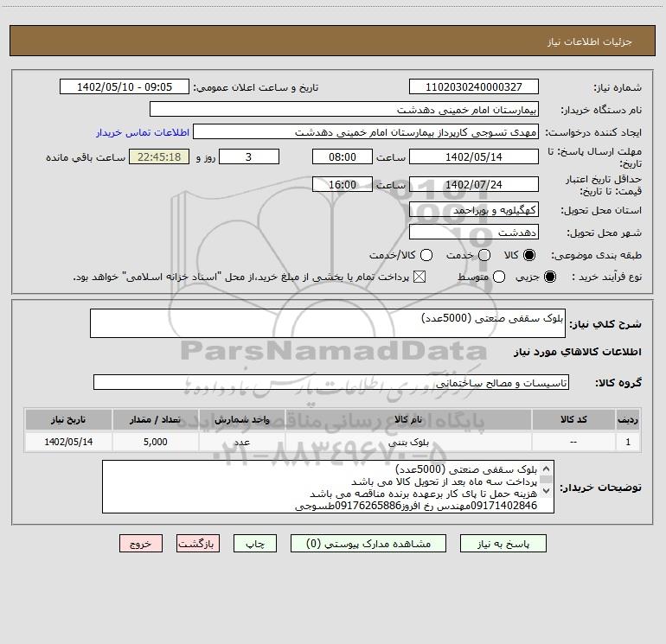The image size is (666, 644).
Task: Click the row number cell 1
Action: point(628,442)
